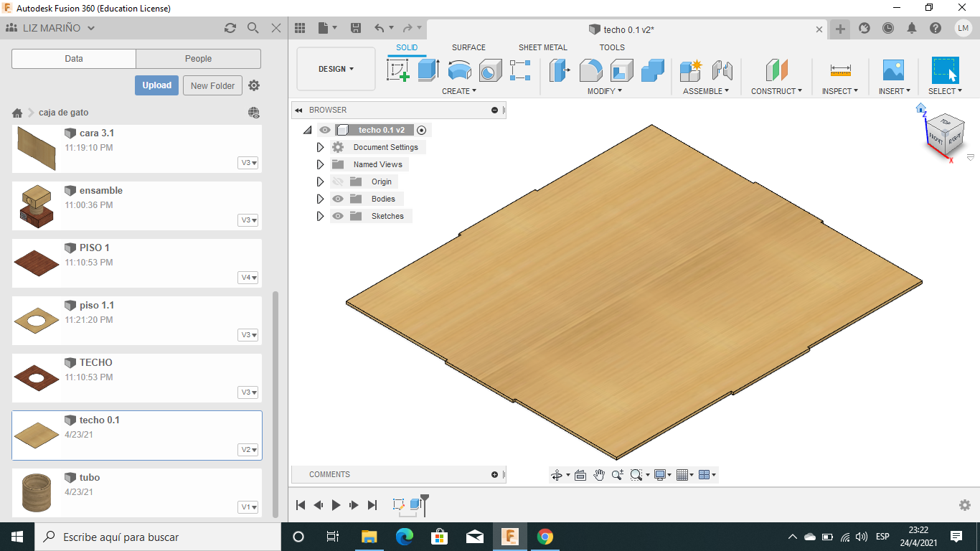Activate the techo 0.1 v2 component radio
The image size is (980, 551).
[x=422, y=130]
